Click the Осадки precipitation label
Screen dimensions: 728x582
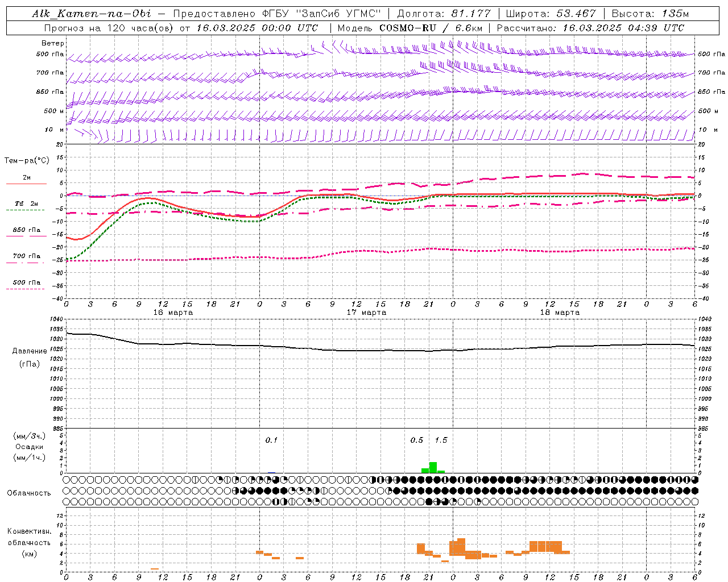30,447
